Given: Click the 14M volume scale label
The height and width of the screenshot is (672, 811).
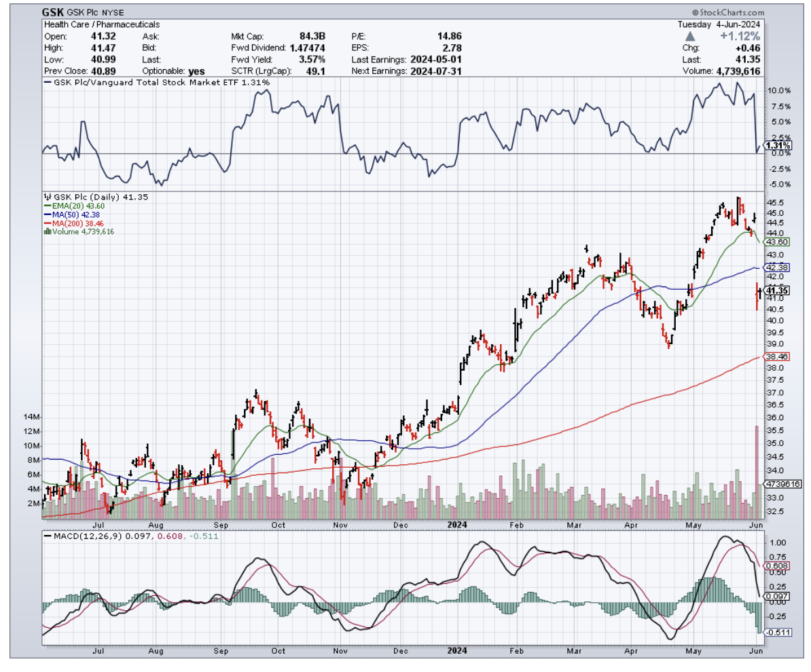Looking at the screenshot, I should pyautogui.click(x=31, y=417).
